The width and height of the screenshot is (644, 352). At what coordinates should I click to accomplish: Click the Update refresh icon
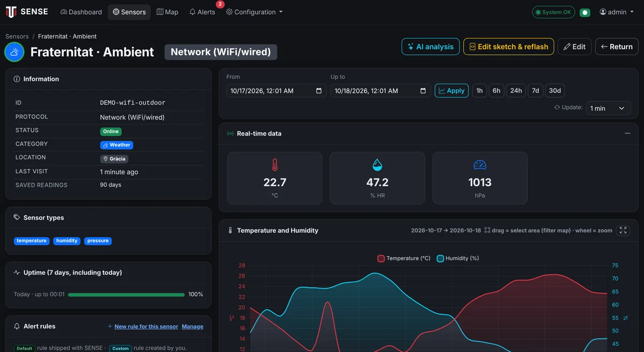(557, 108)
